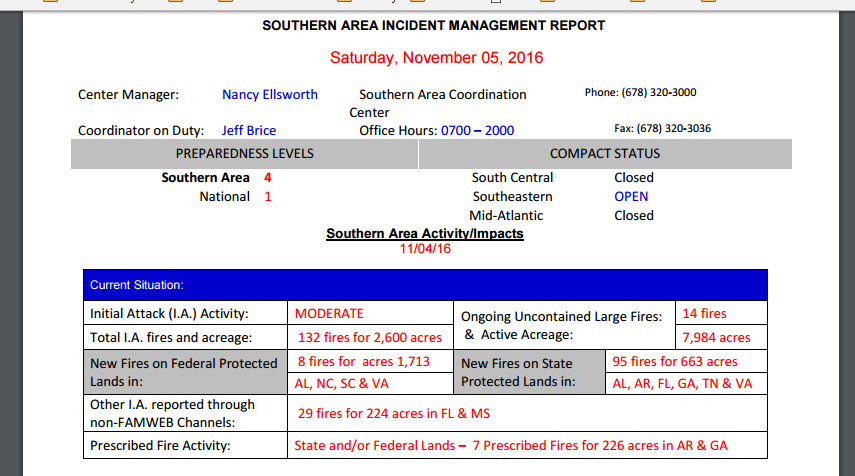
Task: Click the blue 'Current Situation:' table header
Action: pyautogui.click(x=425, y=285)
